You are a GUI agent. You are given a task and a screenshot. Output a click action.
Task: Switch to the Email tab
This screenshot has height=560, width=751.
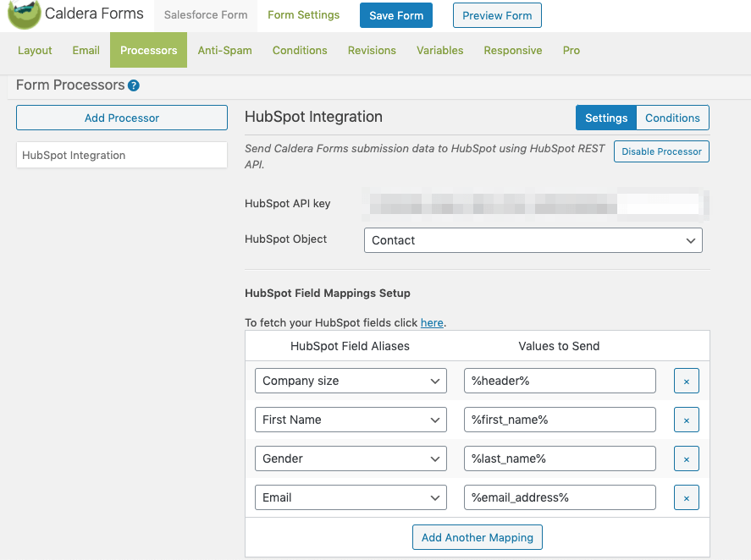pyautogui.click(x=86, y=50)
